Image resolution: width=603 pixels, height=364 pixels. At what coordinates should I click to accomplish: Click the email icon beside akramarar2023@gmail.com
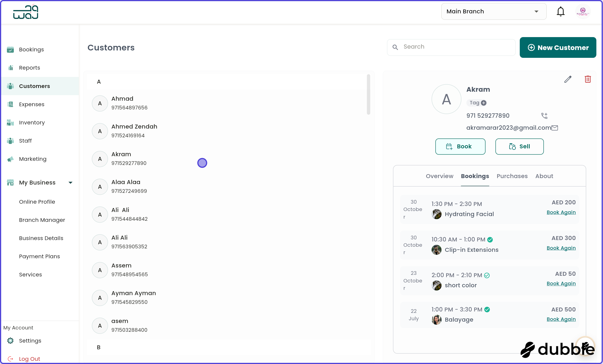pyautogui.click(x=555, y=128)
